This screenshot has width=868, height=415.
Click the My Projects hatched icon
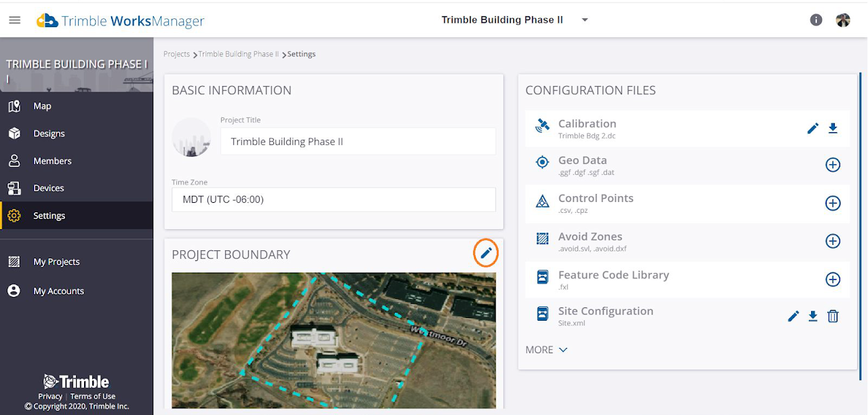coord(14,262)
